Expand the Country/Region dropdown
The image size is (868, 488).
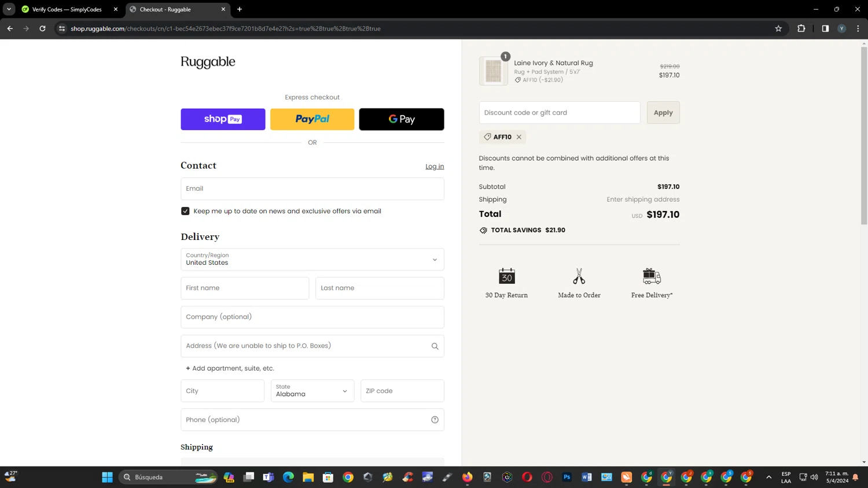click(312, 259)
